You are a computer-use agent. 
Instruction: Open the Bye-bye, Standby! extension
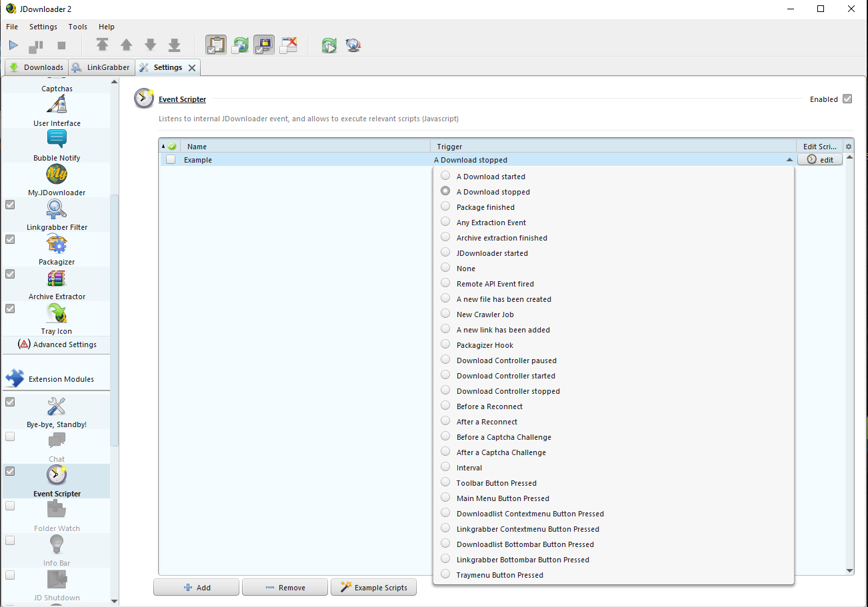[x=57, y=412]
